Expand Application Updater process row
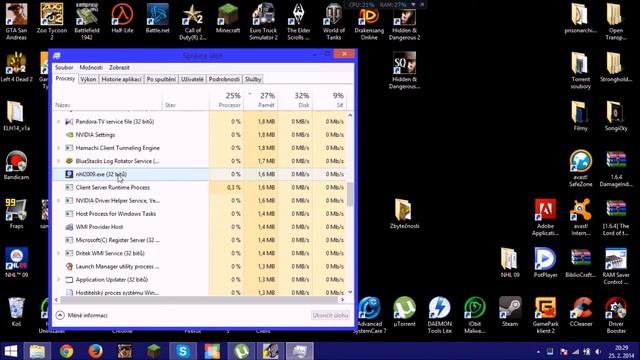 click(58, 280)
